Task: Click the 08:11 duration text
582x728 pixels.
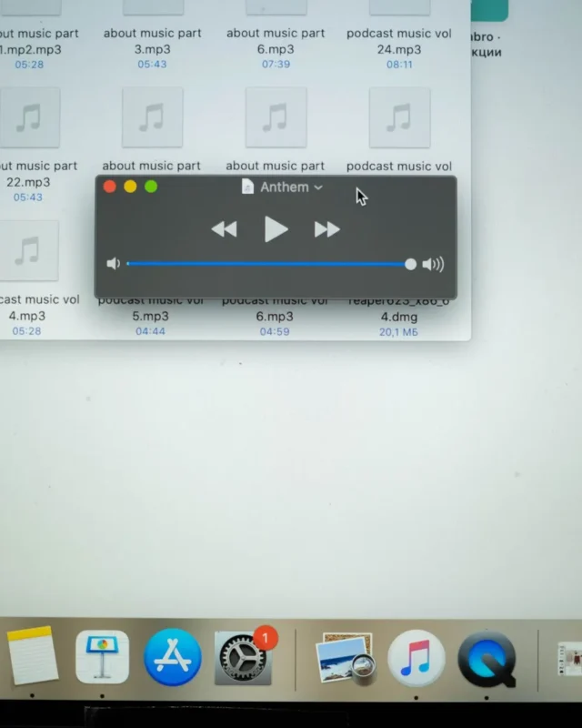Action: pos(399,65)
